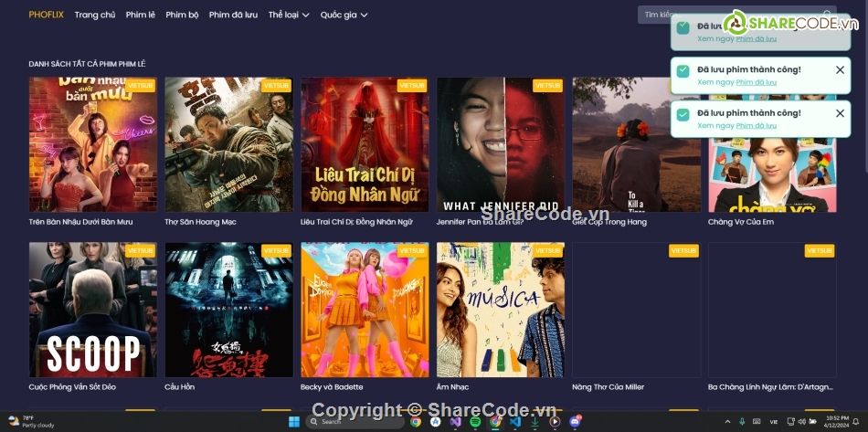
Task: Click VIETSUB badge on Thợ Săn Hoang Mạc
Action: (276, 85)
